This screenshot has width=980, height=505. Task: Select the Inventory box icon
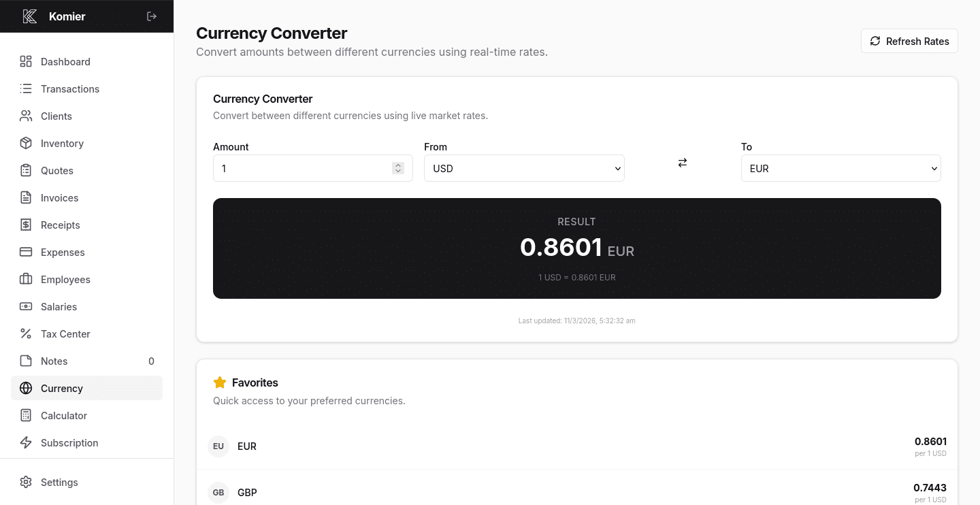click(x=26, y=144)
